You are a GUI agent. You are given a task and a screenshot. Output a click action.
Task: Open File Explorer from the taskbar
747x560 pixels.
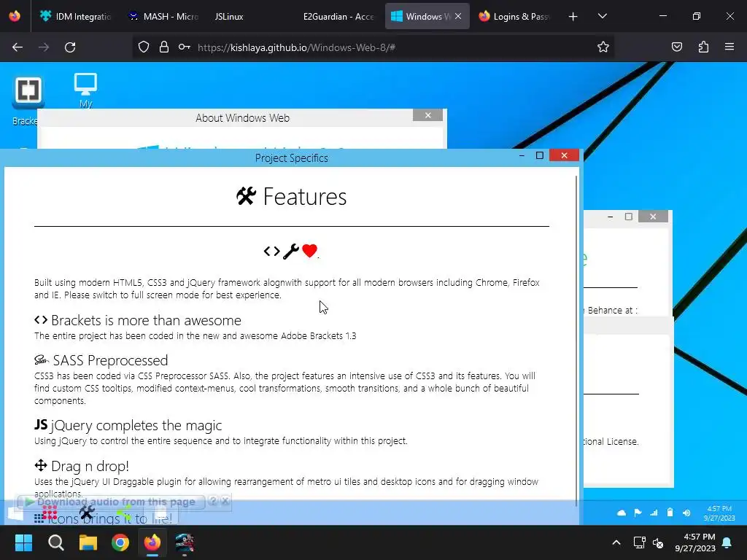(88, 542)
